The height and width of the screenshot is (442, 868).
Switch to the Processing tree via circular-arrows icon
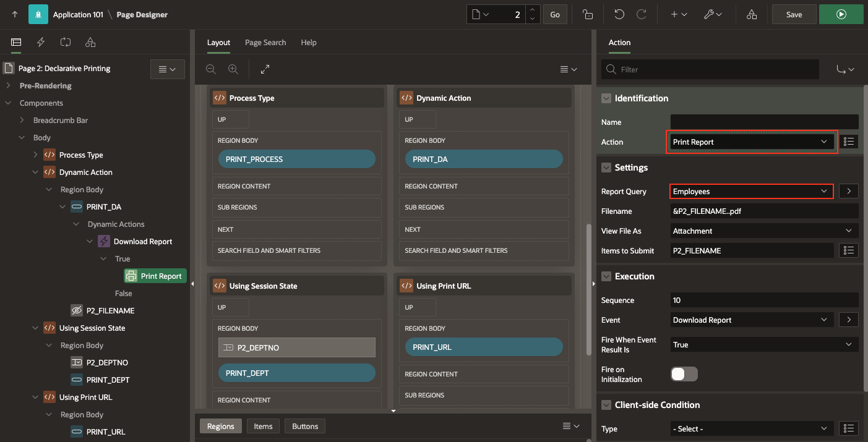coord(65,42)
